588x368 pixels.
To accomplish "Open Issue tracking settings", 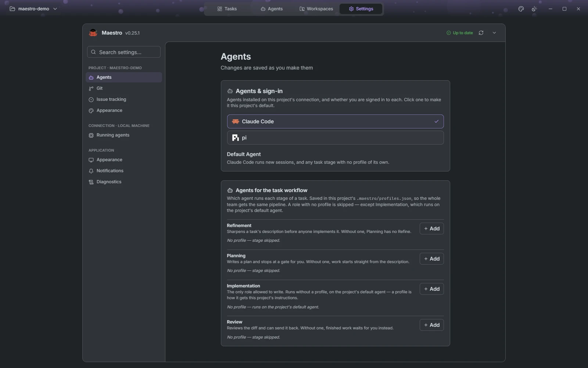I will point(124,99).
